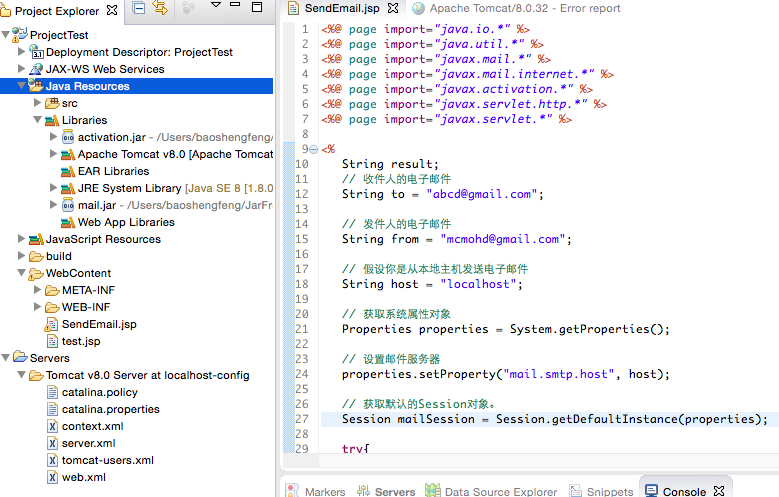779x497 pixels.
Task: Collapse the Libraries node
Action: tap(37, 120)
